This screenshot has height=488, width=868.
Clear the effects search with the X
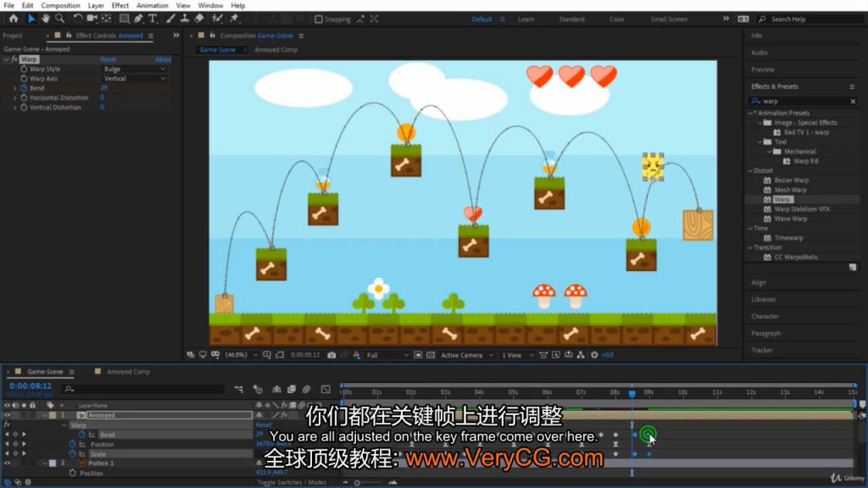tap(853, 102)
